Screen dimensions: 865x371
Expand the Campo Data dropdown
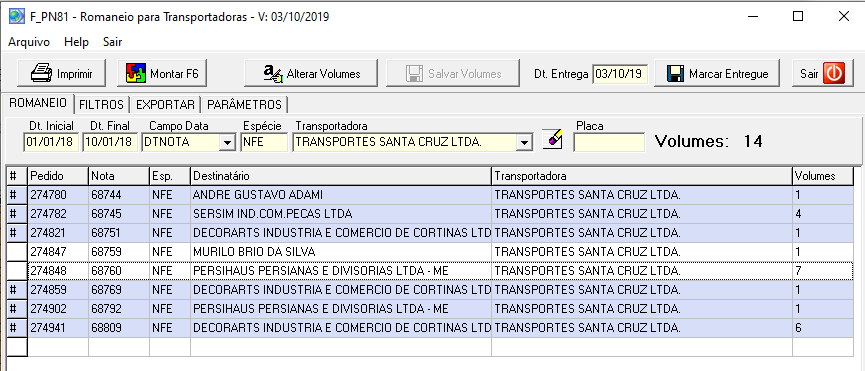coord(227,142)
